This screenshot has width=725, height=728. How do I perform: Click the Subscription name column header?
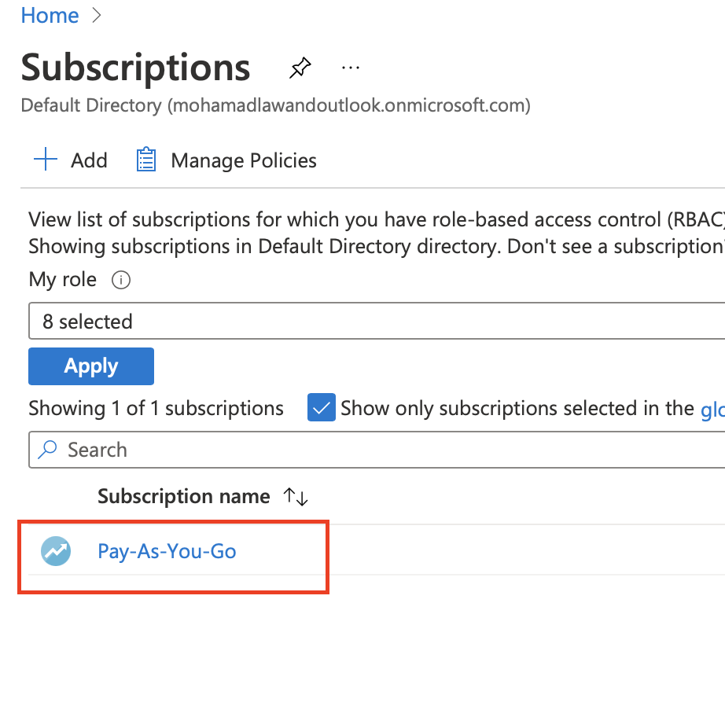coord(183,497)
